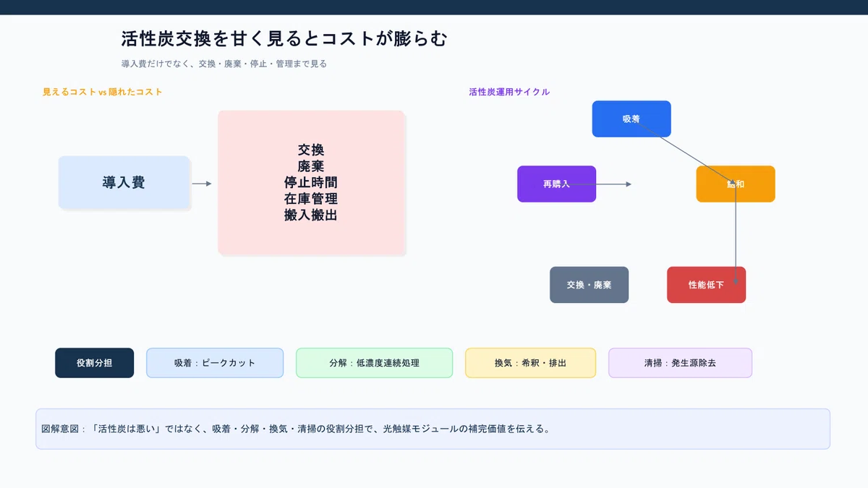Click the green 分解：低濃度連続処理 chip
Image resolution: width=868 pixels, height=488 pixels.
click(x=375, y=363)
